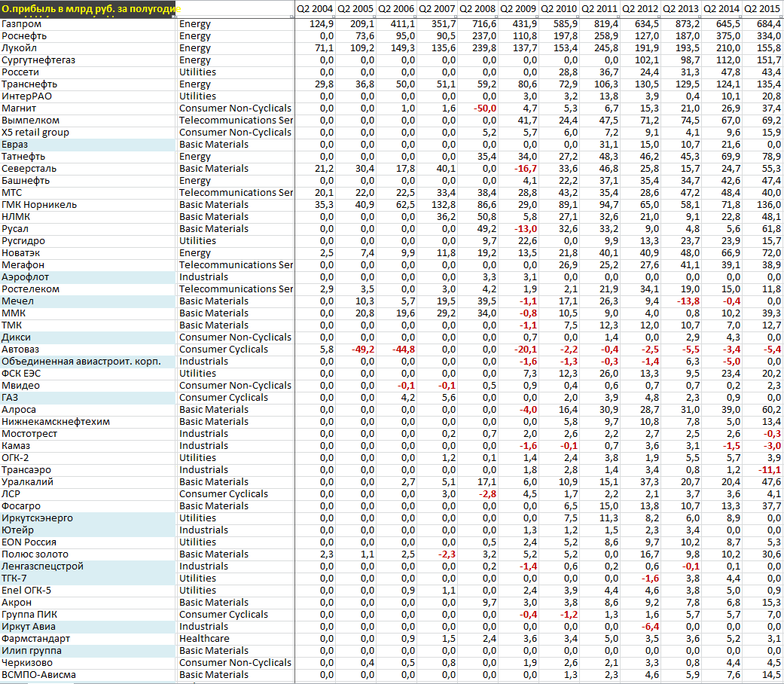784x684 pixels.
Task: Select the Лукойл cell
Action: (x=89, y=48)
